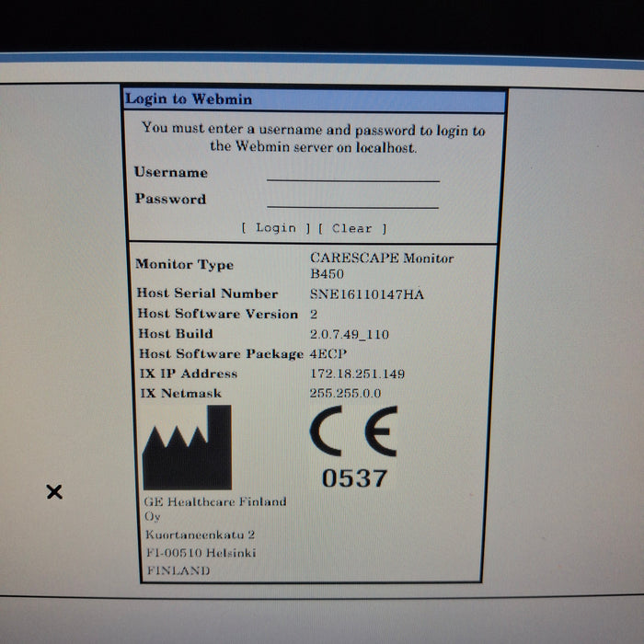Click the Host Software Package label
Screen dimensions: 644x644
[222, 353]
